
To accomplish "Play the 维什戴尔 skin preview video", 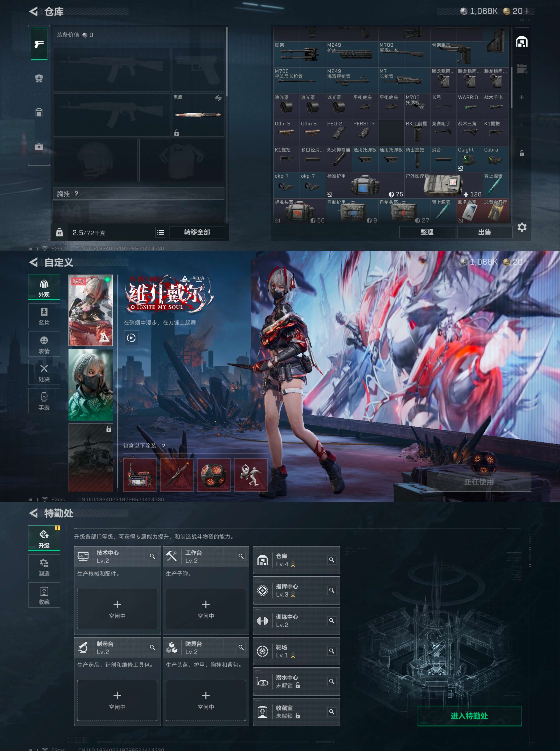I will click(131, 338).
